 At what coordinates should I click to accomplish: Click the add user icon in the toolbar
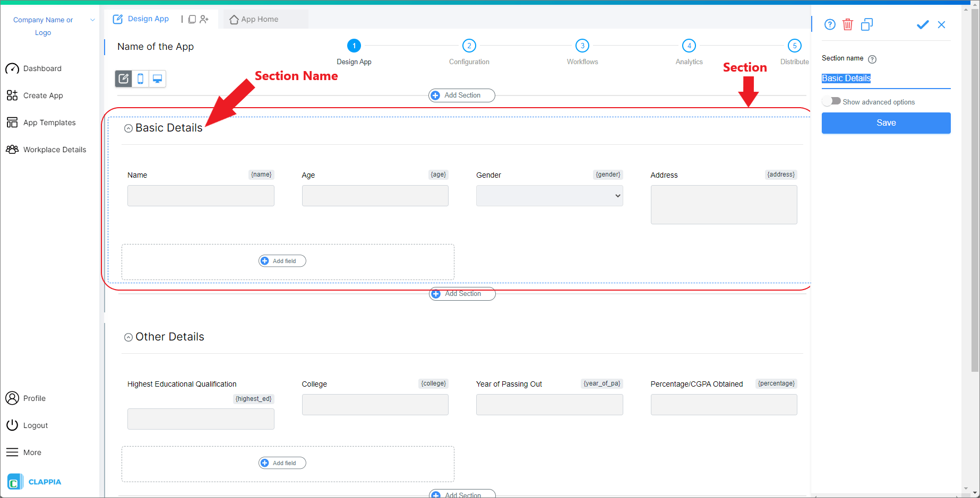[204, 19]
